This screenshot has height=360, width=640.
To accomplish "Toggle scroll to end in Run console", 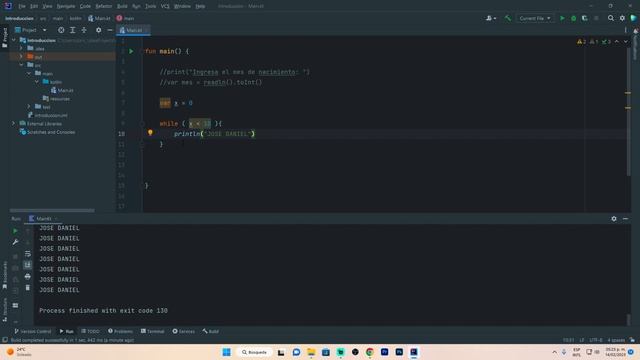I will (x=28, y=265).
